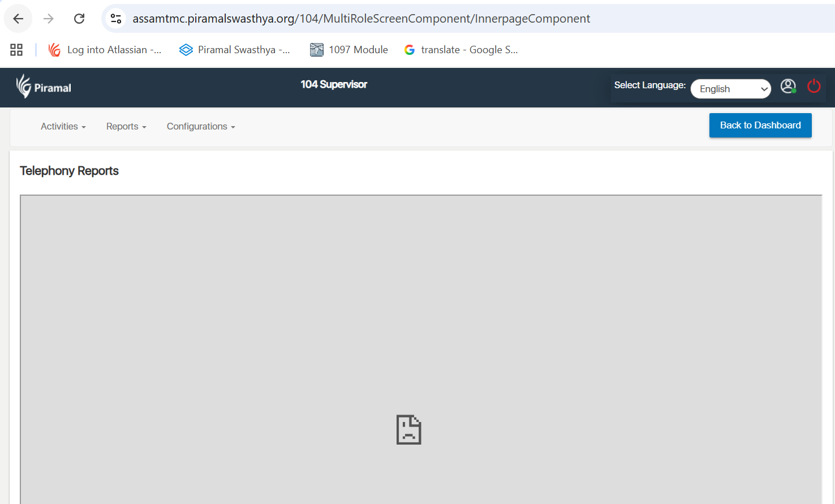Click the Telephony Reports heading
The height and width of the screenshot is (504, 835).
point(69,171)
